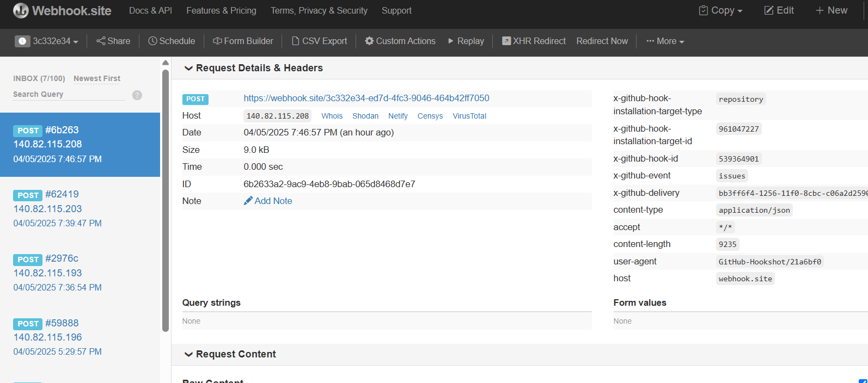Click the user-agent value GitHub-Hookshot/21a6bf0
Screen dimensions: 868x383
[x=770, y=262]
